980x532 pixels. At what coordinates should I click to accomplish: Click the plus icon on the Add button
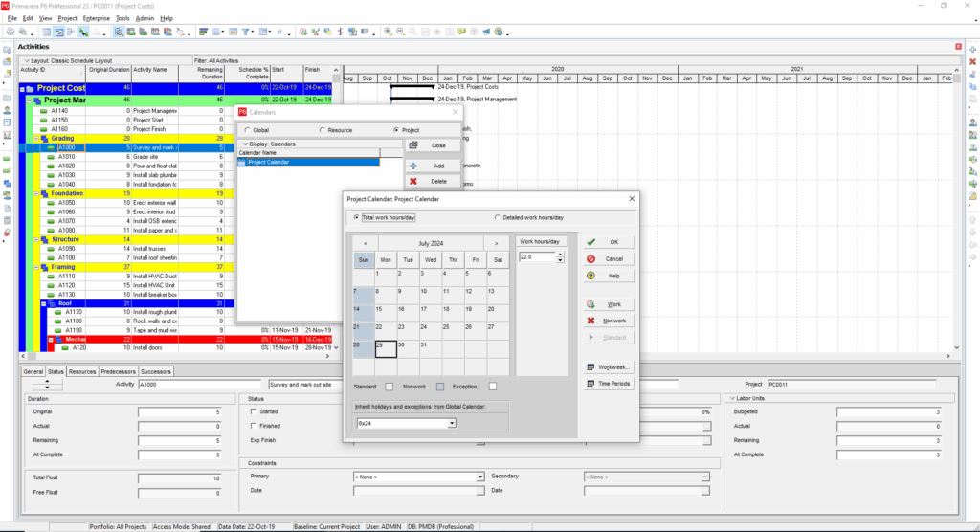[x=413, y=166]
